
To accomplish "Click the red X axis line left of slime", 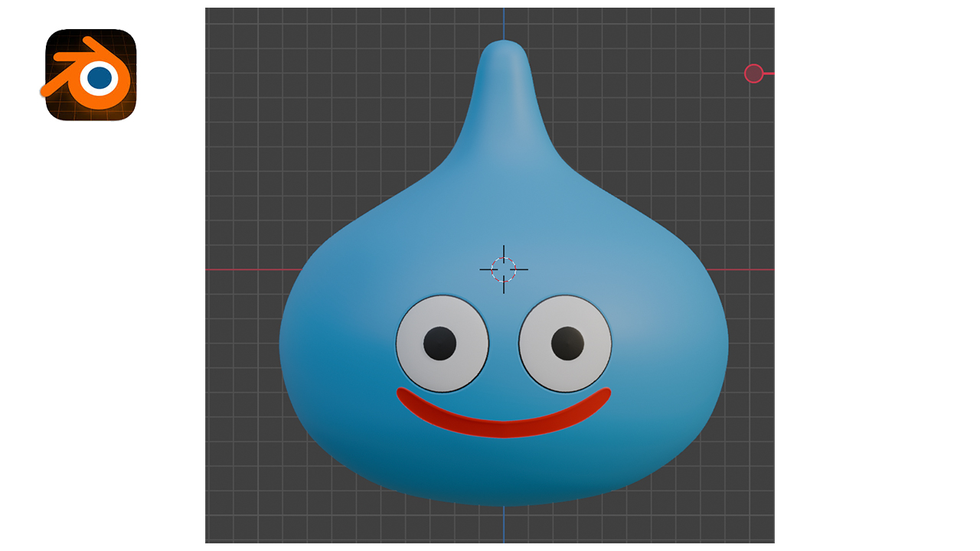I will [x=245, y=269].
